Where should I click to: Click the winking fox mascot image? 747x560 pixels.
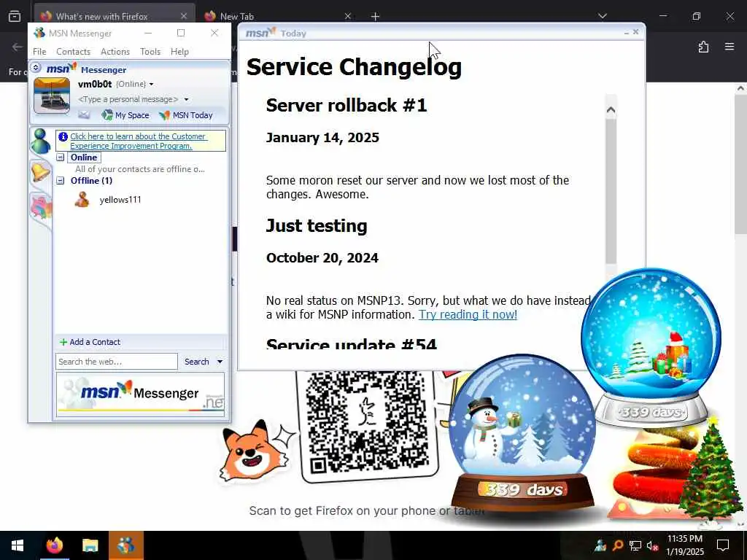[x=255, y=450]
